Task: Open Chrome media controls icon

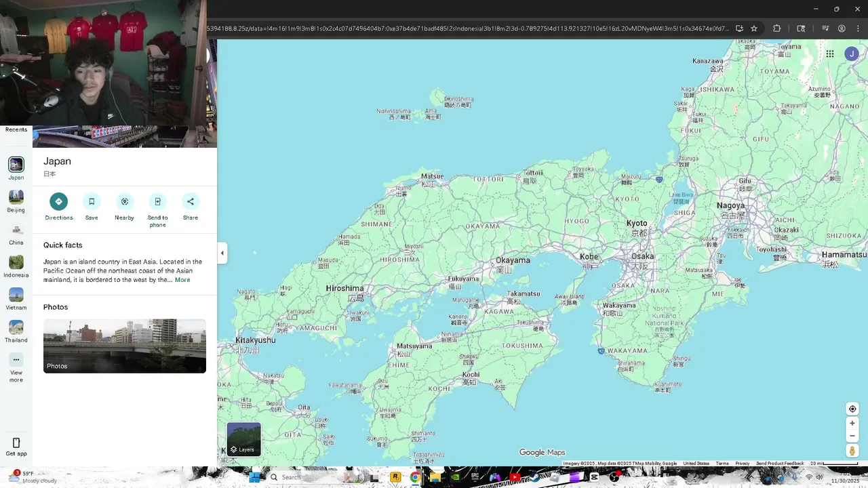Action: point(825,28)
